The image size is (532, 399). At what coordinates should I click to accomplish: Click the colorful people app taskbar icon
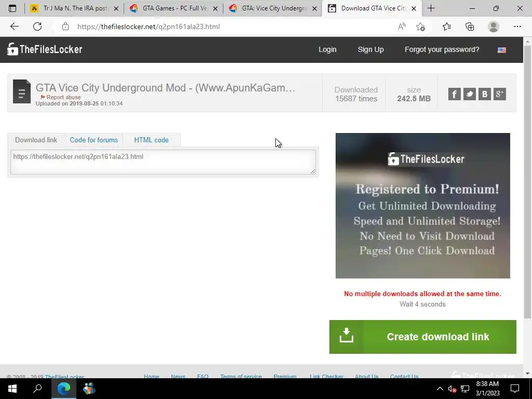(89, 389)
